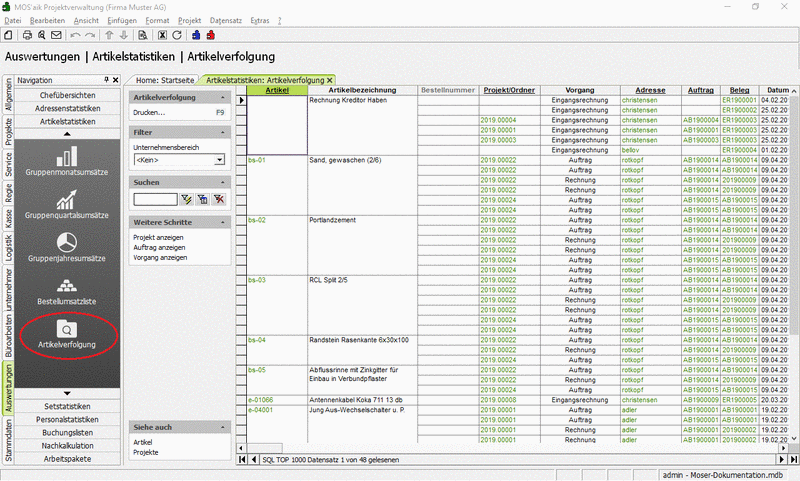Click the new document toolbar icon
The width and height of the screenshot is (800, 481).
pyautogui.click(x=8, y=35)
